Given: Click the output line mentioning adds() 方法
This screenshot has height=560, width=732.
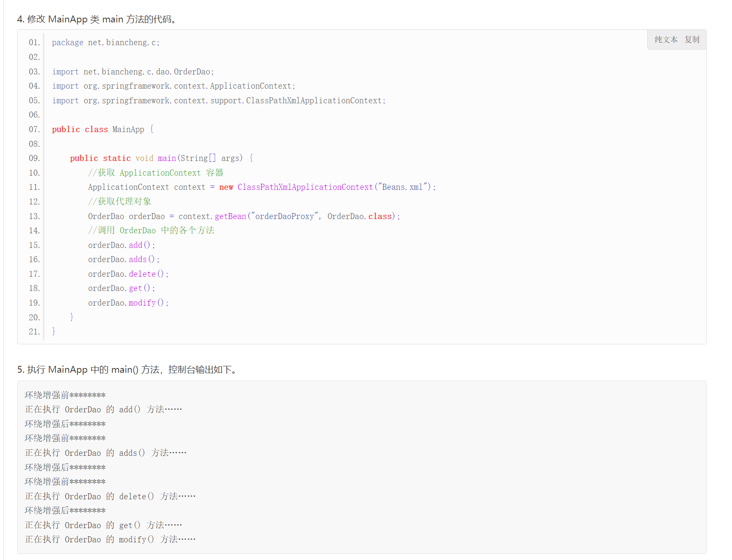Looking at the screenshot, I should (x=106, y=453).
